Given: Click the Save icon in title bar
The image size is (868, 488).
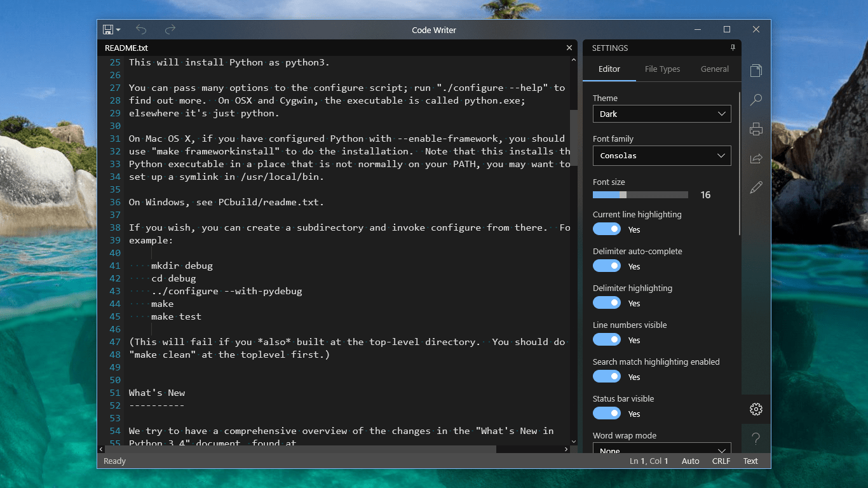Looking at the screenshot, I should pyautogui.click(x=108, y=30).
